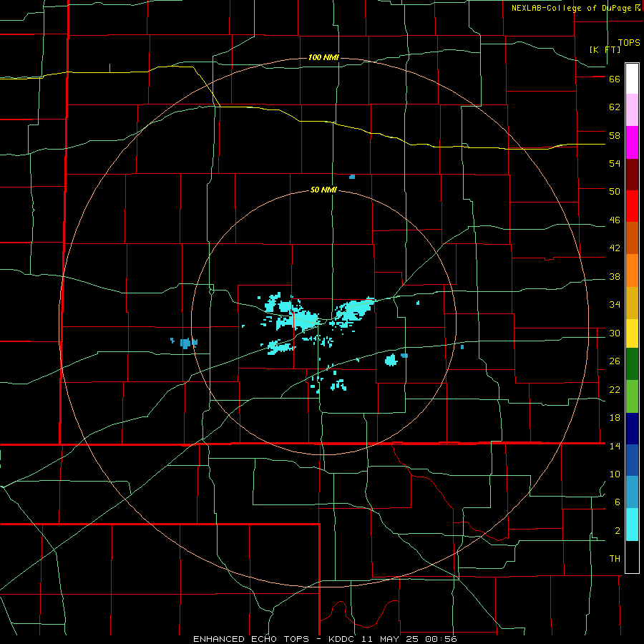The image size is (644, 644).
Task: Click the magenta legend swatch near 58
Action: pyautogui.click(x=632, y=142)
